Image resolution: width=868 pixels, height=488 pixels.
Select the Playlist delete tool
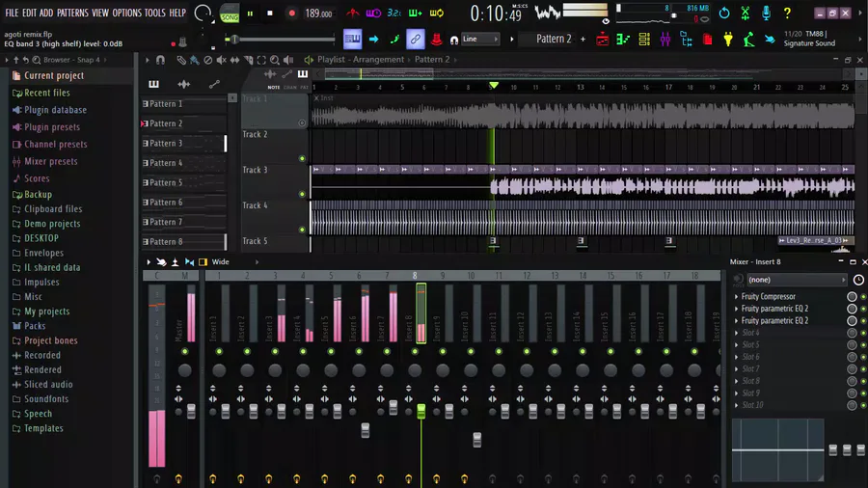[x=207, y=60]
